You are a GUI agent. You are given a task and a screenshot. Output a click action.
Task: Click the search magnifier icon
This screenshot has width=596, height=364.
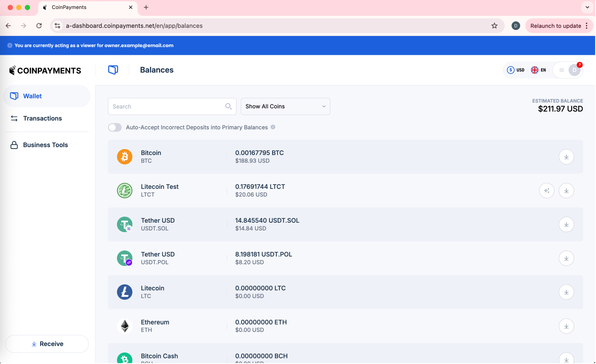(228, 107)
